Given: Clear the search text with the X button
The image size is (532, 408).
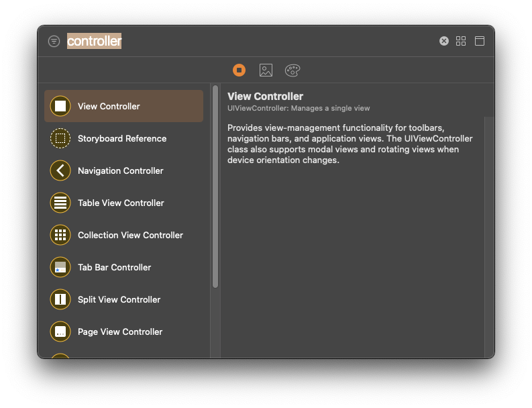Looking at the screenshot, I should [444, 41].
